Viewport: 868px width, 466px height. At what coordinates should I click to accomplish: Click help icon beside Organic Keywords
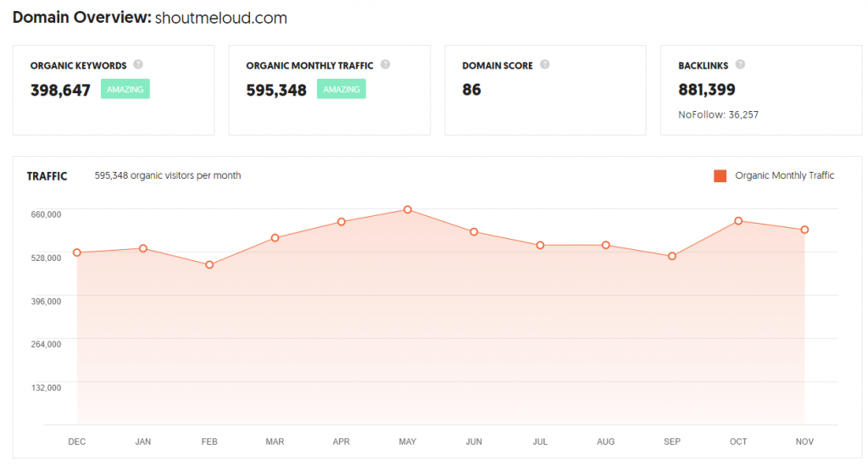[138, 64]
